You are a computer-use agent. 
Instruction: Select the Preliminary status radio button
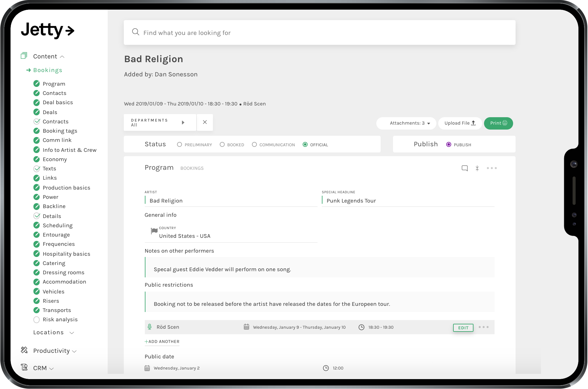pos(179,145)
